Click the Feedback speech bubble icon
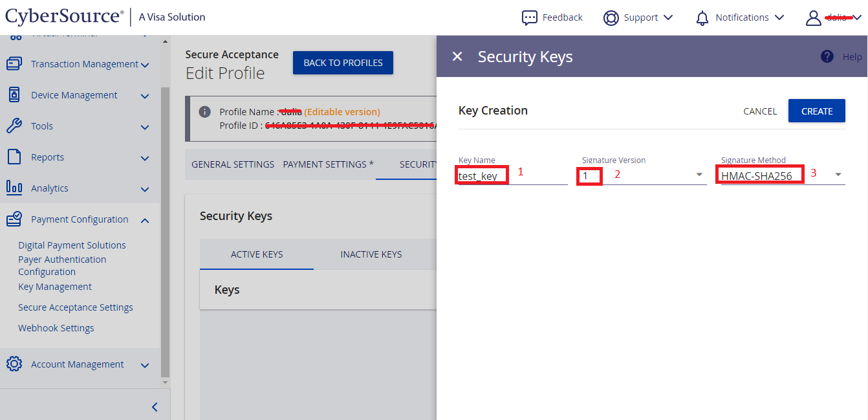 coord(530,17)
